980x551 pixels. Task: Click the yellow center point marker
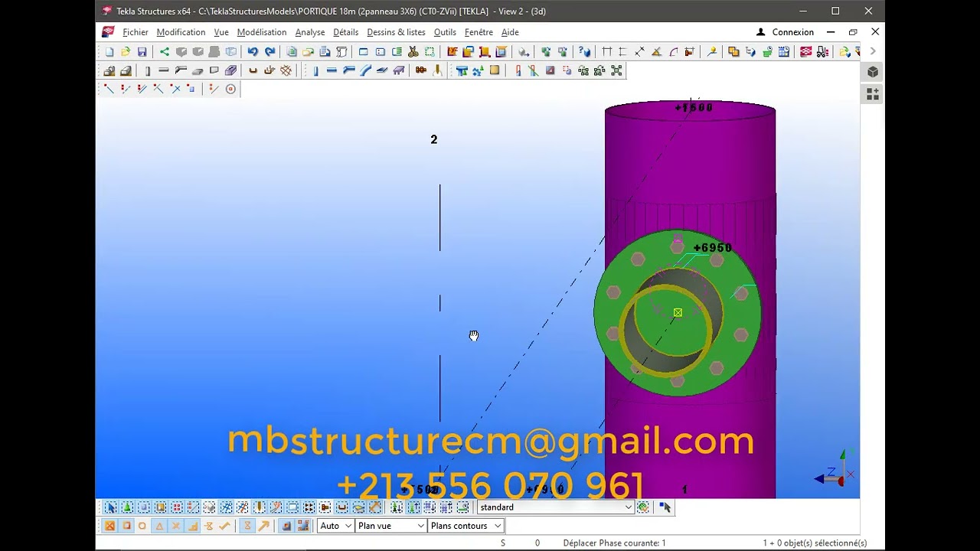(x=678, y=312)
